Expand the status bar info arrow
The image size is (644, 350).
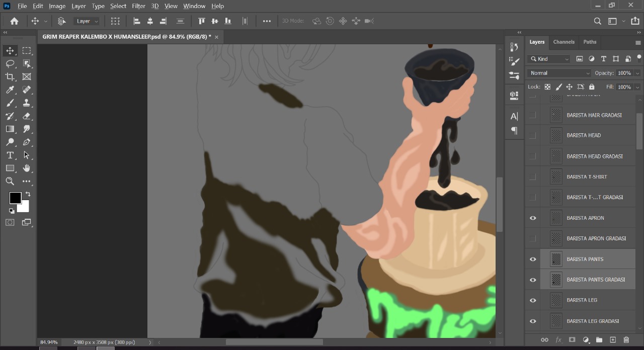pyautogui.click(x=150, y=342)
